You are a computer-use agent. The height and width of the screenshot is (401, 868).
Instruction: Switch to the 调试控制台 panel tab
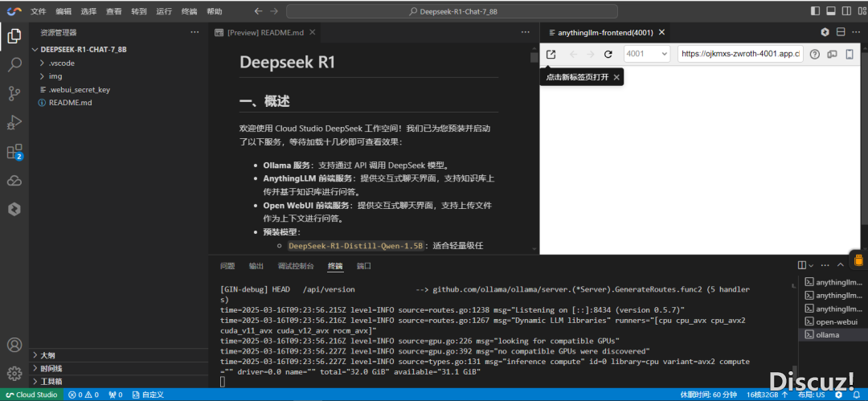click(296, 266)
